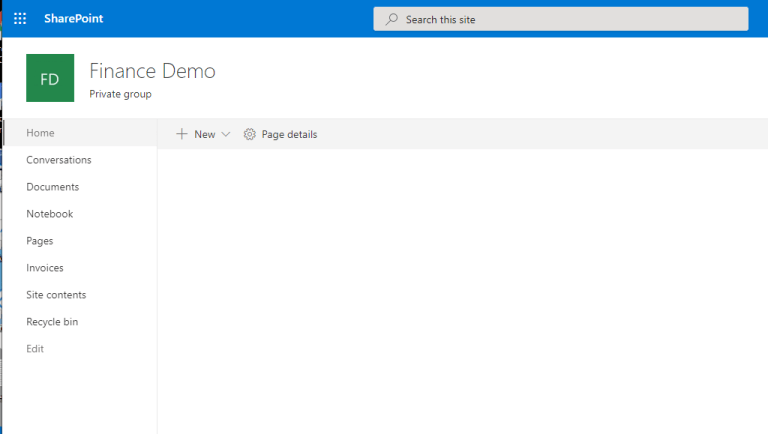Focus the Search this site field

tap(570, 19)
